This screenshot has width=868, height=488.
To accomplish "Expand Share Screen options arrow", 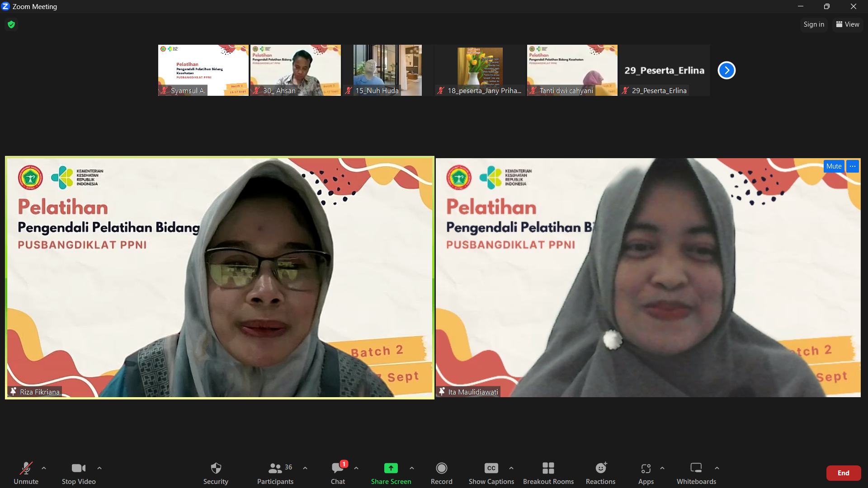I will pos(412,468).
